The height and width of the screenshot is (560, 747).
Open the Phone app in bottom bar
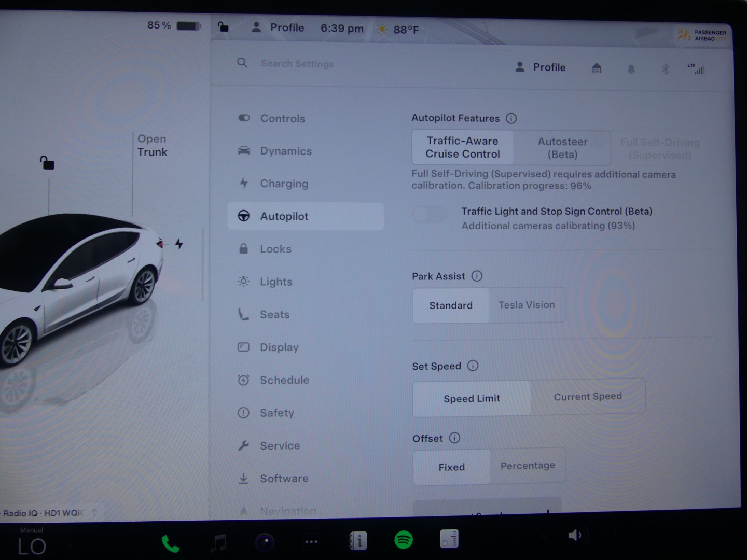click(170, 543)
